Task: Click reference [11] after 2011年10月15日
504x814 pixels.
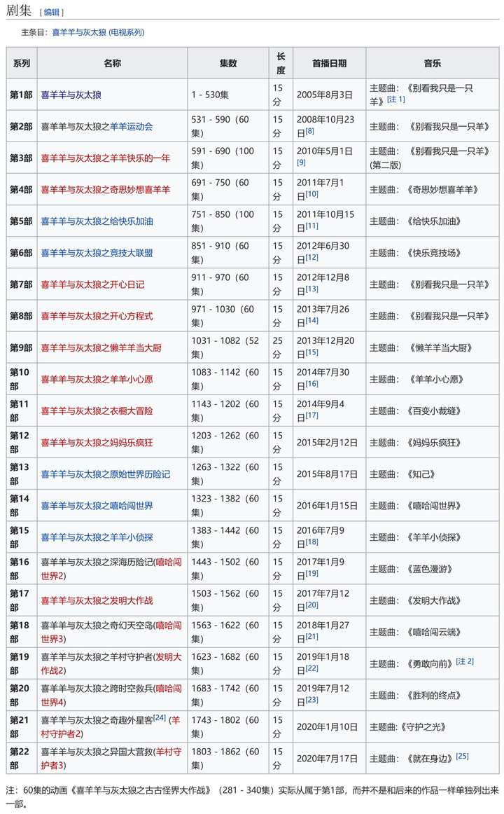Action: point(311,226)
